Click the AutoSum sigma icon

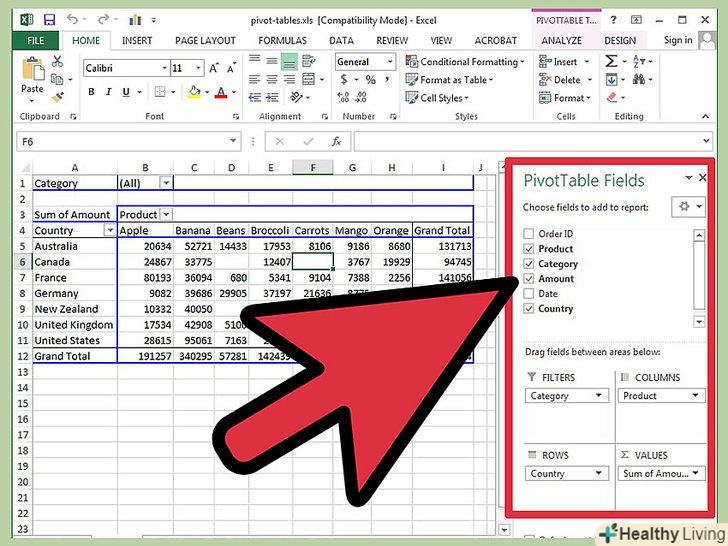(x=611, y=62)
